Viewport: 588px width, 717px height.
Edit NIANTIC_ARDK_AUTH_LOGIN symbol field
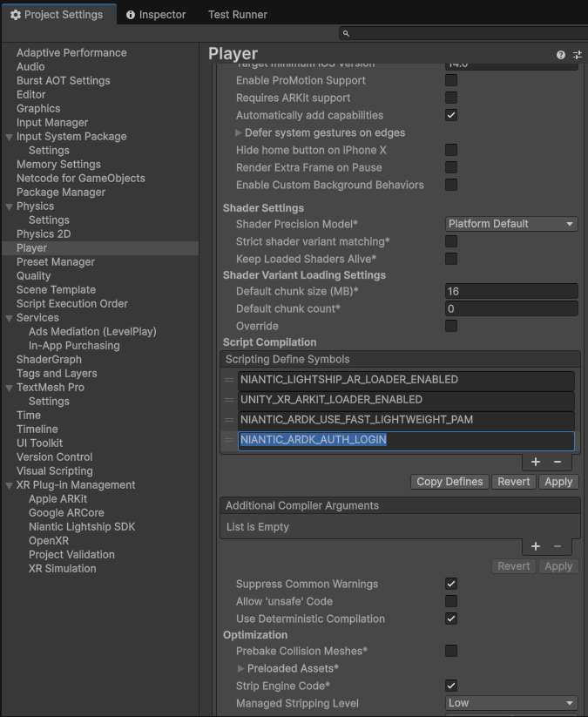click(x=406, y=440)
